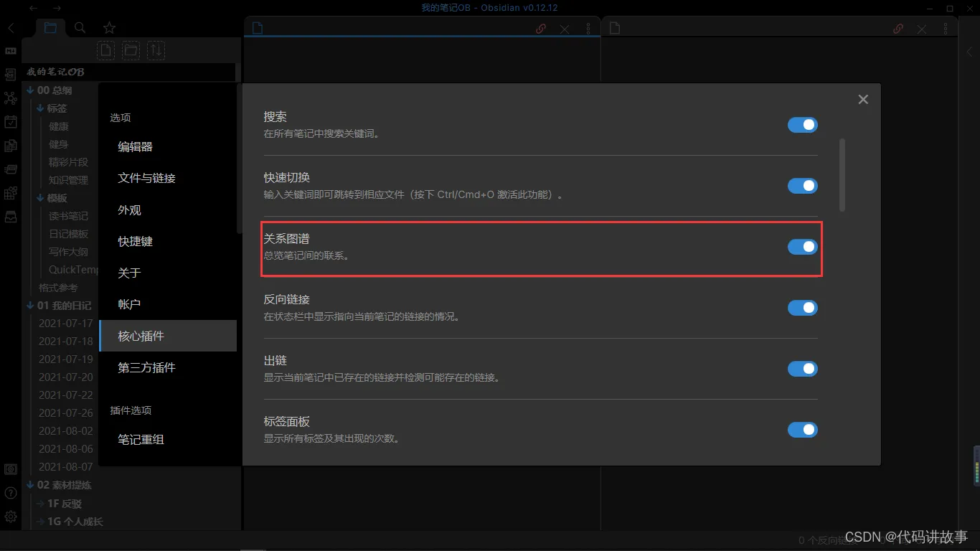The width and height of the screenshot is (980, 551).
Task: Toggle the 反向链接 backlinks plugin
Action: pos(803,308)
